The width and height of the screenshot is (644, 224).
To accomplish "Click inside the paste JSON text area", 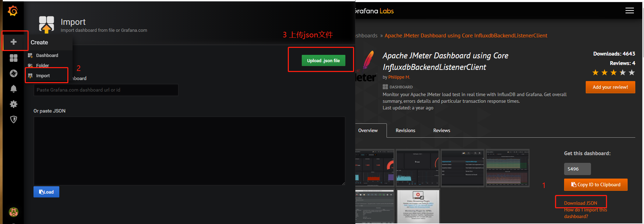I will 189,151.
